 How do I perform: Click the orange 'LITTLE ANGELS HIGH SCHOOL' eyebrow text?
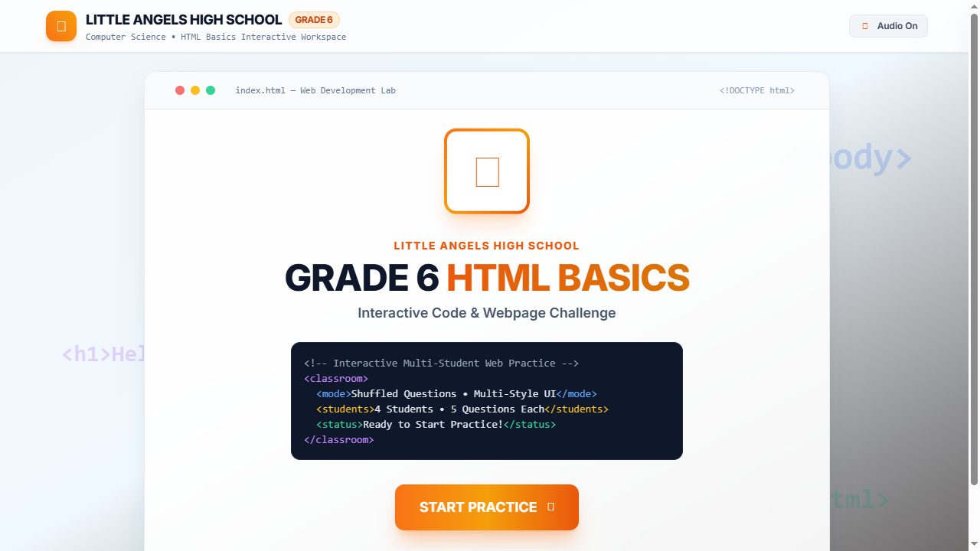coord(487,246)
